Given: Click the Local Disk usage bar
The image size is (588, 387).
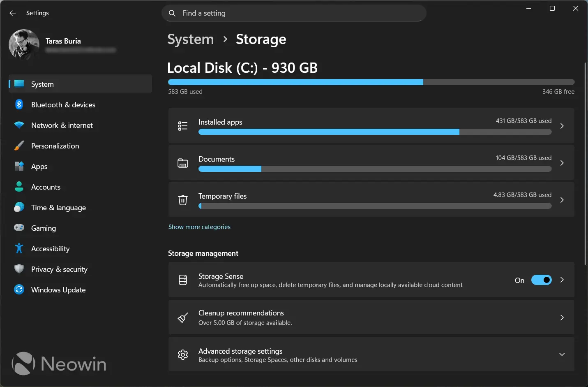Looking at the screenshot, I should click(x=370, y=82).
